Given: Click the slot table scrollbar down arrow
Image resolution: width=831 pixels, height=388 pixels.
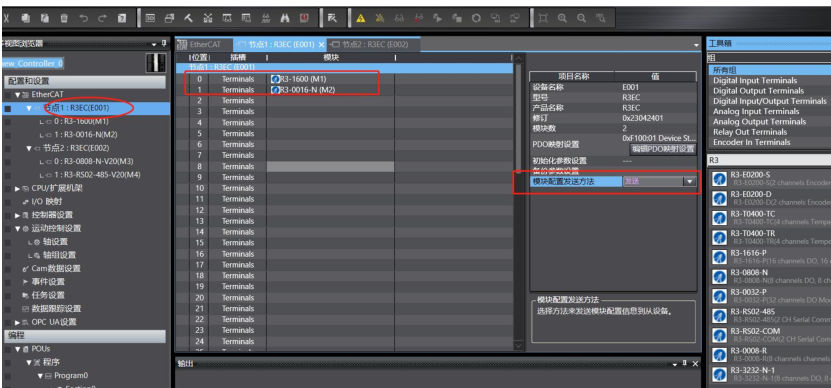Looking at the screenshot, I should tap(518, 345).
